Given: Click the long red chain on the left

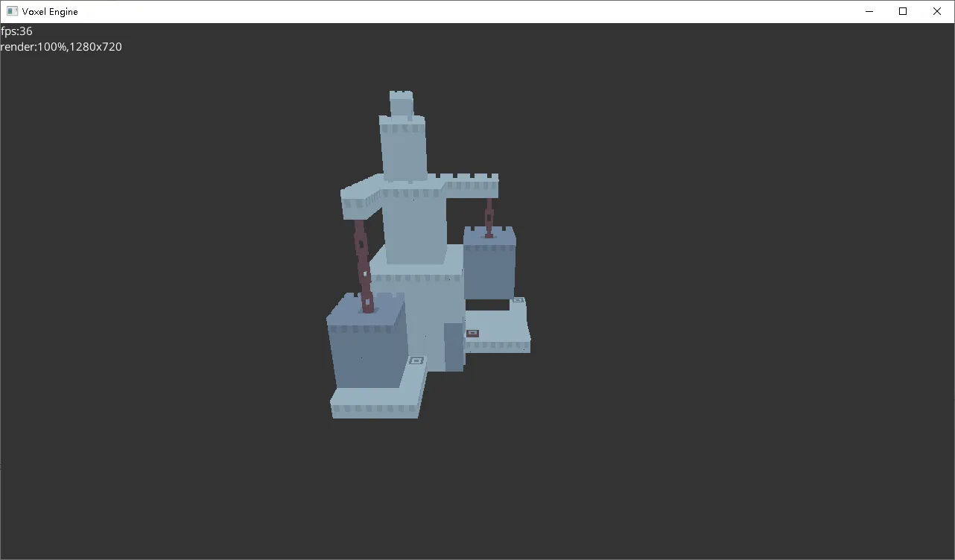Looking at the screenshot, I should pos(363,264).
